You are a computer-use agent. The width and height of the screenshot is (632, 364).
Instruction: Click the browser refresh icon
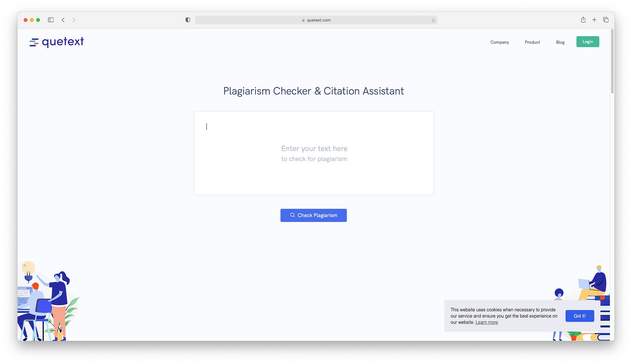pyautogui.click(x=433, y=19)
